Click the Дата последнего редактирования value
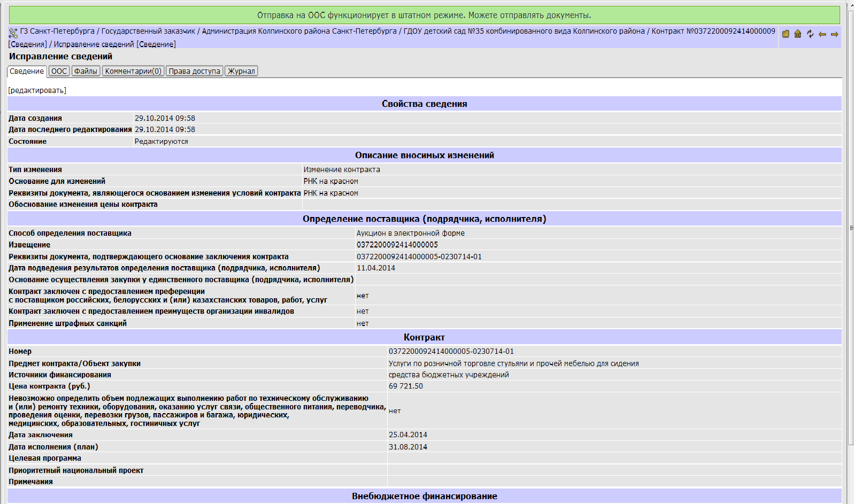Viewport: 854px width, 504px height. pyautogui.click(x=165, y=129)
